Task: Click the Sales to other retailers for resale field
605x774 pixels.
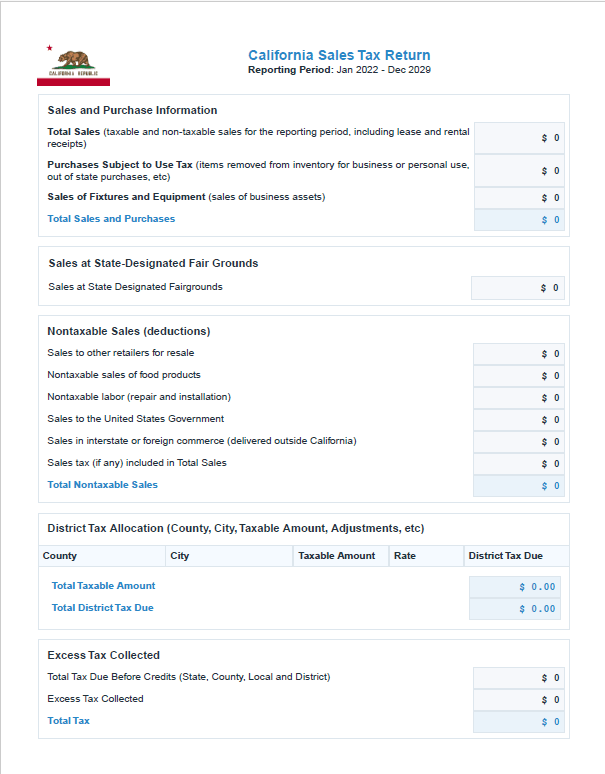Action: 519,354
